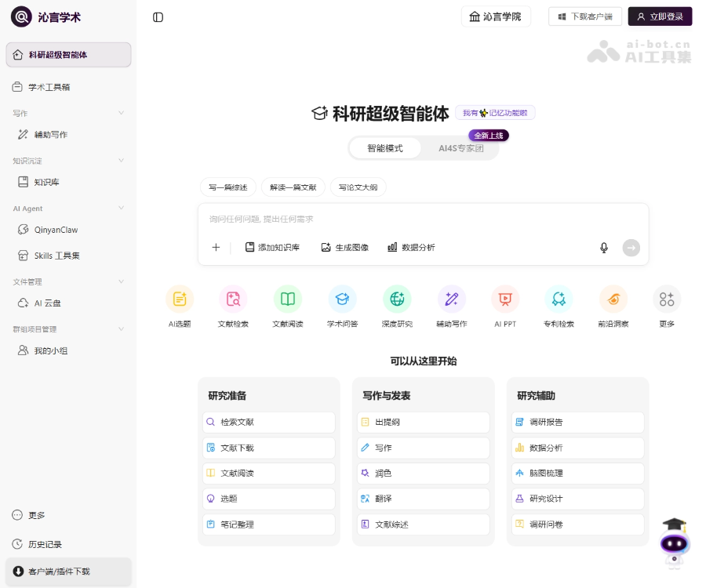Select 科研超级智能体 in sidebar
This screenshot has width=706, height=588.
(68, 55)
